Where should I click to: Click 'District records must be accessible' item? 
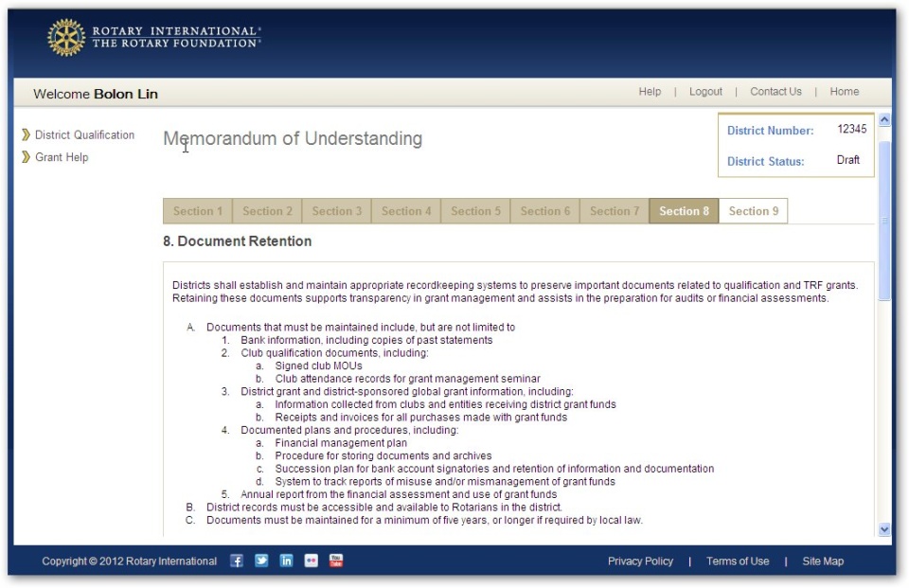[x=384, y=508]
